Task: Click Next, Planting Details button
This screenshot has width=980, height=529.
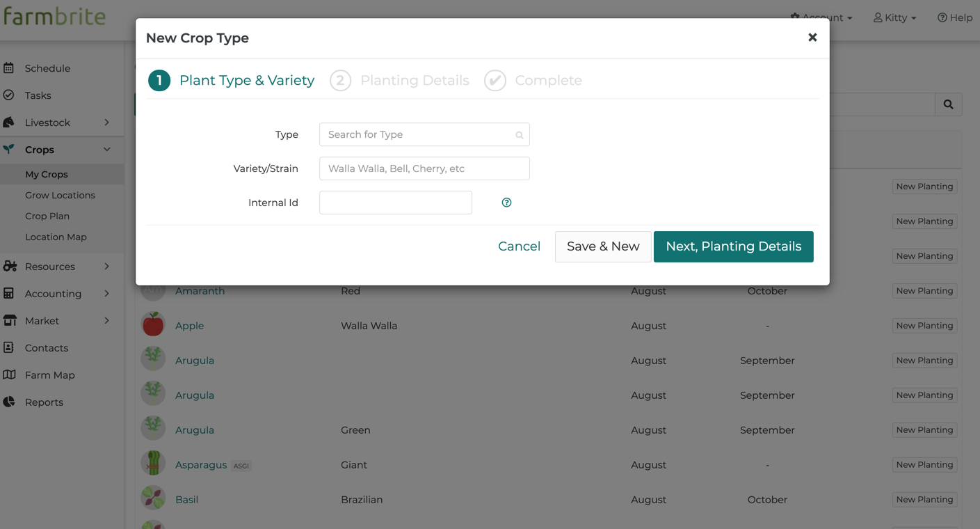Action: 734,246
